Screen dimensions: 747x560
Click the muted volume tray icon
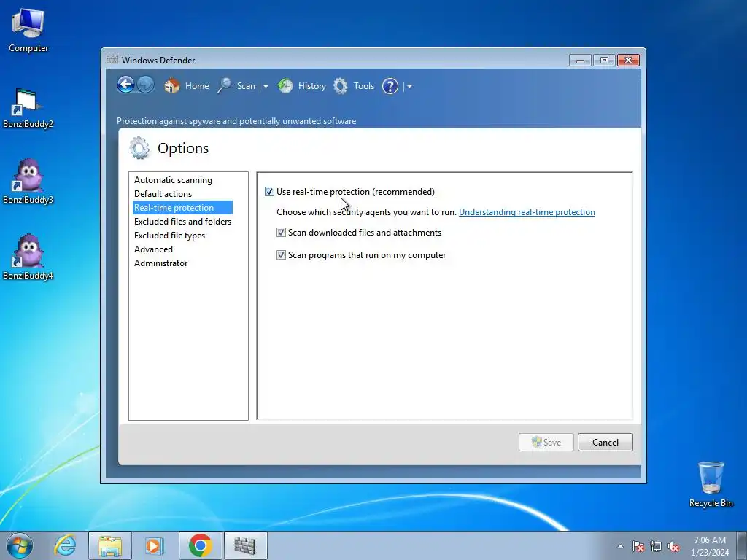coord(673,546)
